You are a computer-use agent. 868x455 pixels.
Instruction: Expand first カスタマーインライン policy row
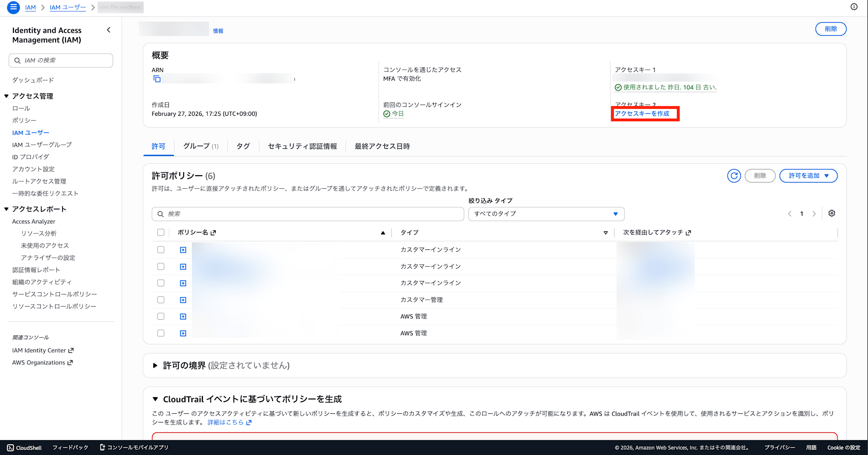183,250
